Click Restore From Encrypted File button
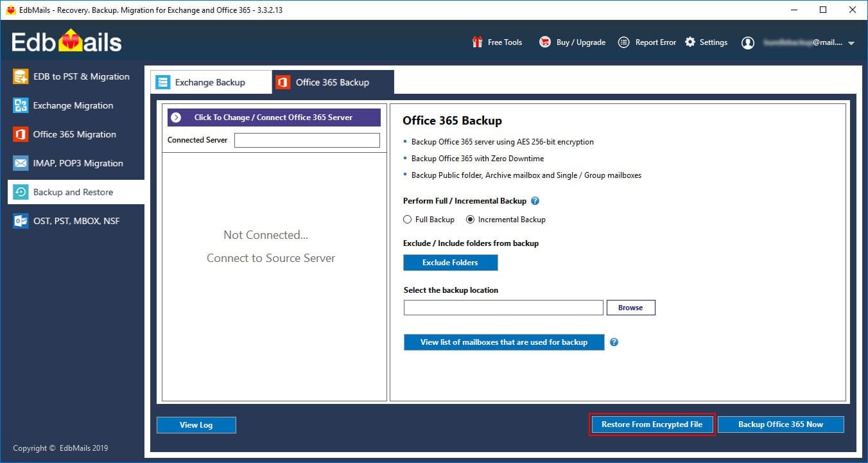The image size is (868, 463). pos(652,424)
